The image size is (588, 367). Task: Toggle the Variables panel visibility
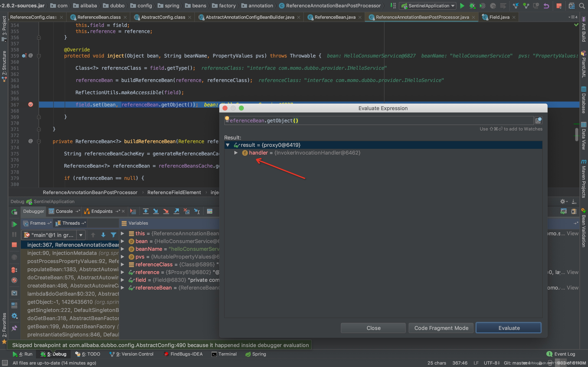[138, 223]
